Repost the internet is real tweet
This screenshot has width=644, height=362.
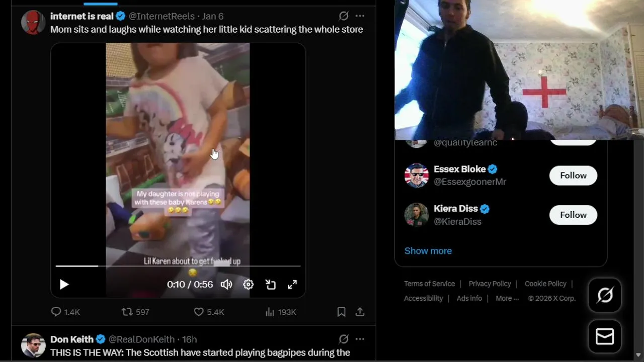click(x=136, y=312)
